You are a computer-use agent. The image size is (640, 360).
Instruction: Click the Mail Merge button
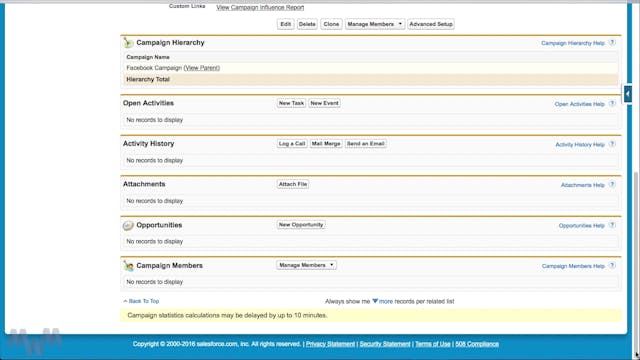(326, 144)
